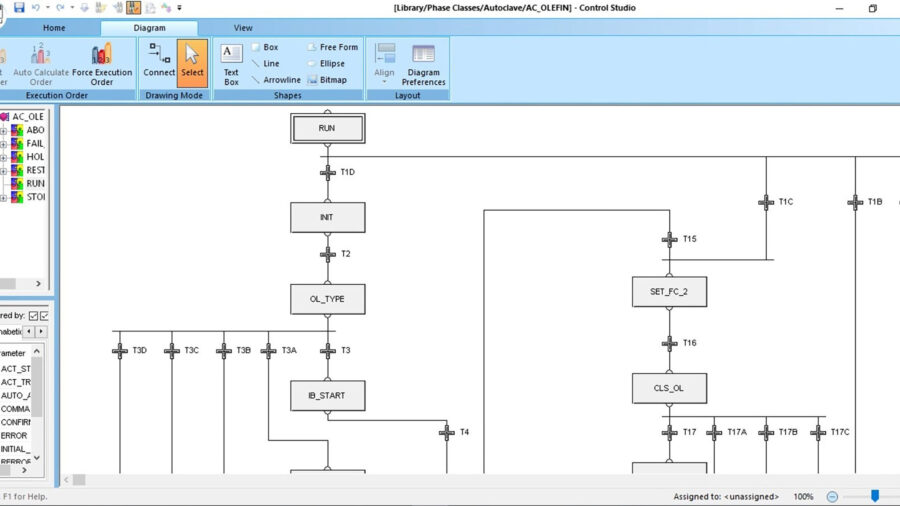Click the highlighted orange quick access toolbar icon
Screen dimensions: 900x506
coord(133,7)
